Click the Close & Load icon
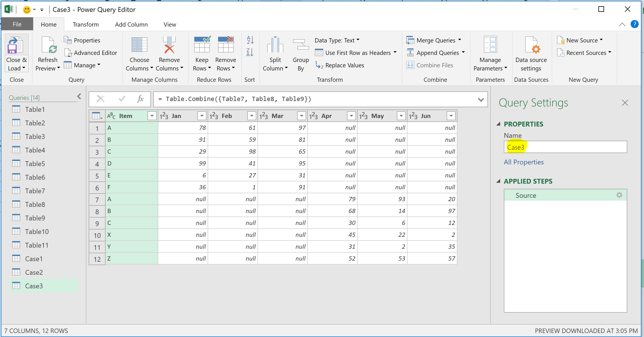Image resolution: width=644 pixels, height=337 pixels. [16, 45]
